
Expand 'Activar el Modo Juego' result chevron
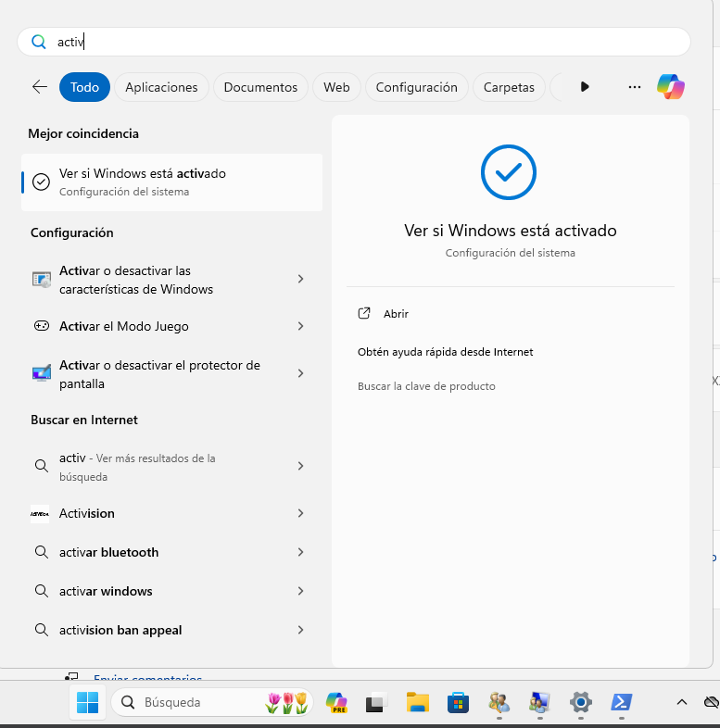click(300, 326)
